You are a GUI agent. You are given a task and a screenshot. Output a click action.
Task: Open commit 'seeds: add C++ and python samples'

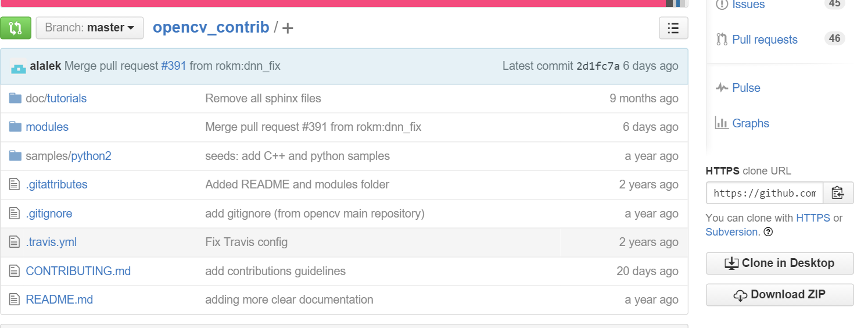[x=297, y=156]
